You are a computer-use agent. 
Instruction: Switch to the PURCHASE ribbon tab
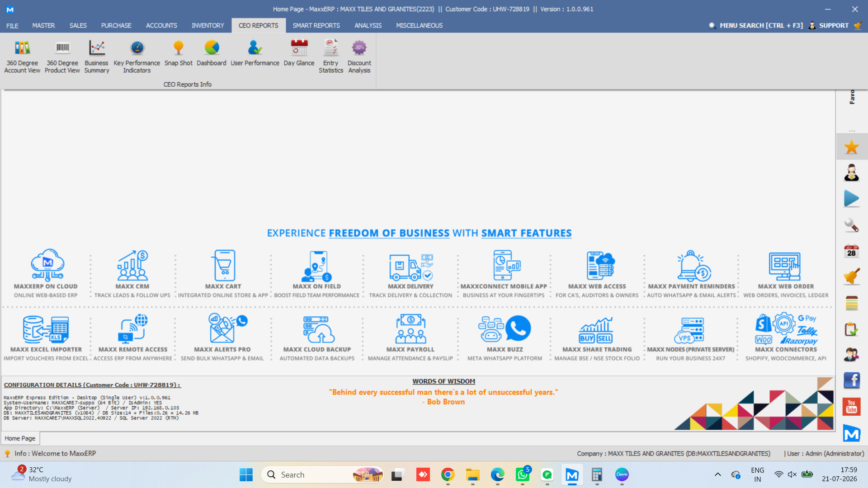116,26
